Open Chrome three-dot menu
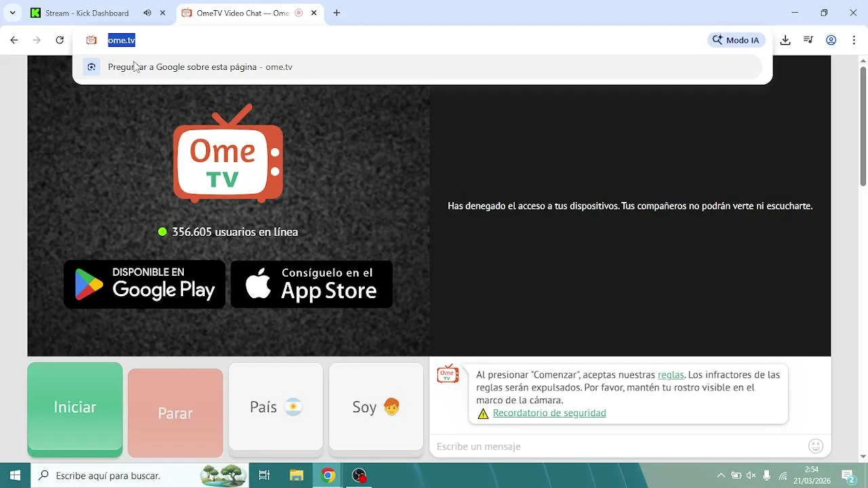This screenshot has height=488, width=868. 854,40
